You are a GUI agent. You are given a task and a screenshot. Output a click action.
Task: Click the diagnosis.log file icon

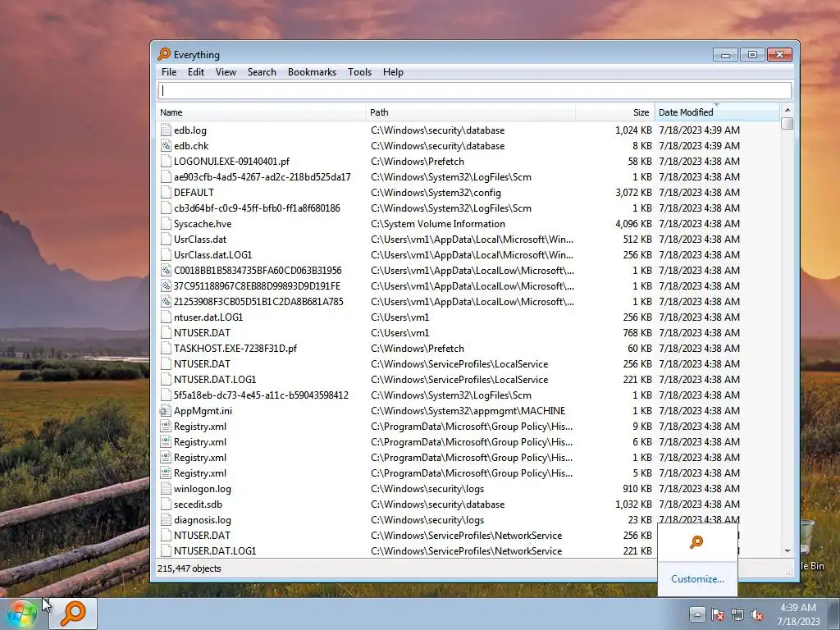(166, 519)
